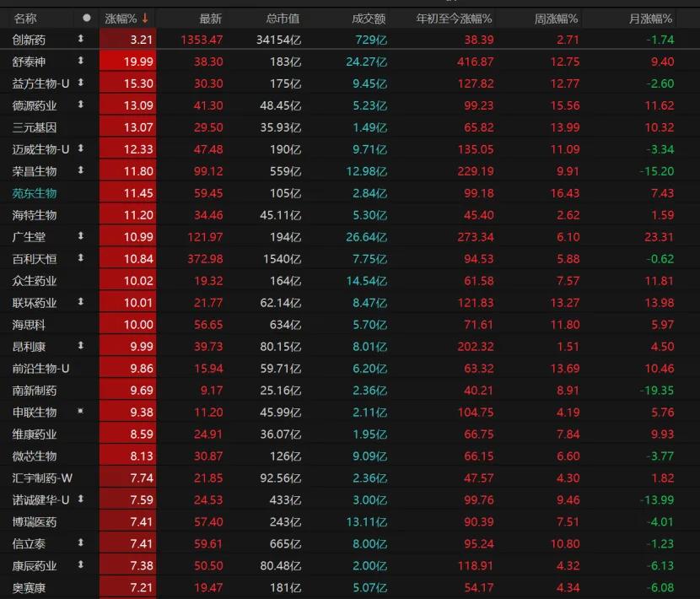Click the marker icon beside 德源药业
Image resolution: width=700 pixels, height=599 pixels.
(x=81, y=105)
